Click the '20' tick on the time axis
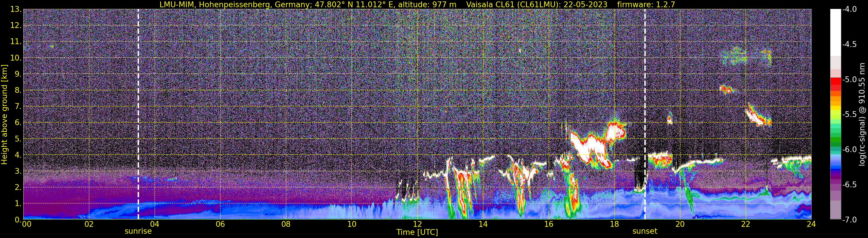The width and height of the screenshot is (868, 238). coord(680,224)
